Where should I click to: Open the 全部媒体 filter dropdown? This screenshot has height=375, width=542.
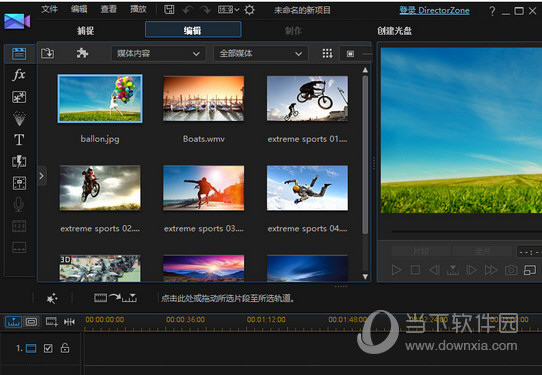[261, 54]
